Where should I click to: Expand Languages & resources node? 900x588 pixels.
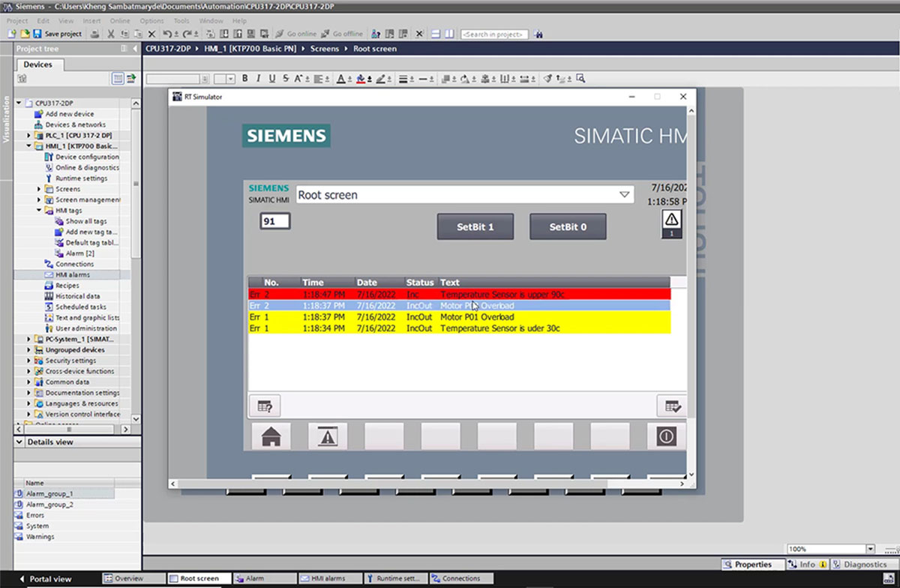coord(29,403)
